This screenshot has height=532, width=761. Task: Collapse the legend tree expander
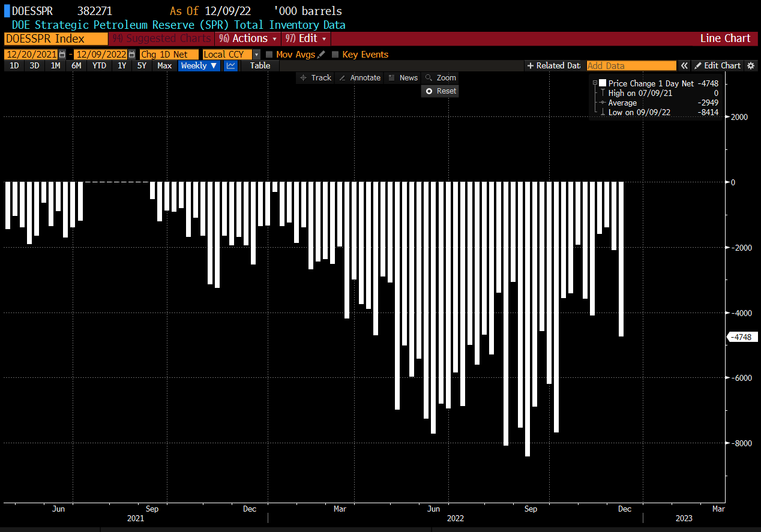tap(595, 83)
